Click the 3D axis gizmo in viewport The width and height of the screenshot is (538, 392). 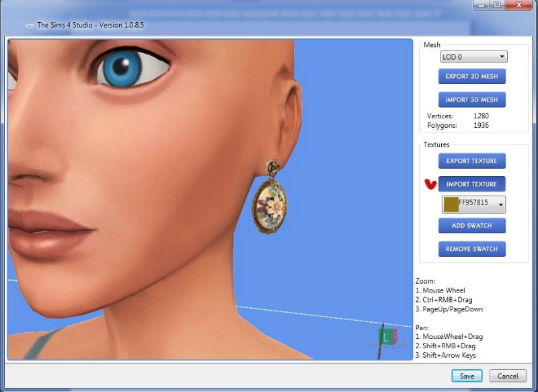[x=384, y=338]
